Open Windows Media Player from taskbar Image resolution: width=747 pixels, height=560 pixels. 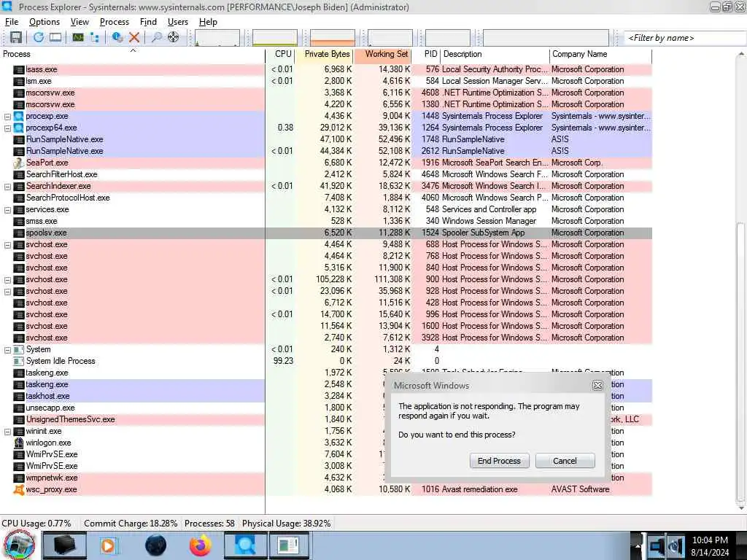pyautogui.click(x=108, y=545)
